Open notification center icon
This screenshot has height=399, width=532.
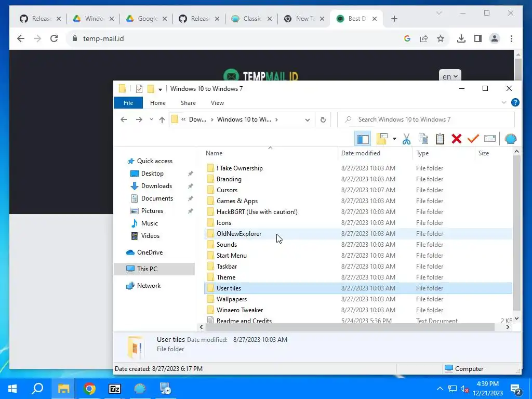click(x=516, y=389)
